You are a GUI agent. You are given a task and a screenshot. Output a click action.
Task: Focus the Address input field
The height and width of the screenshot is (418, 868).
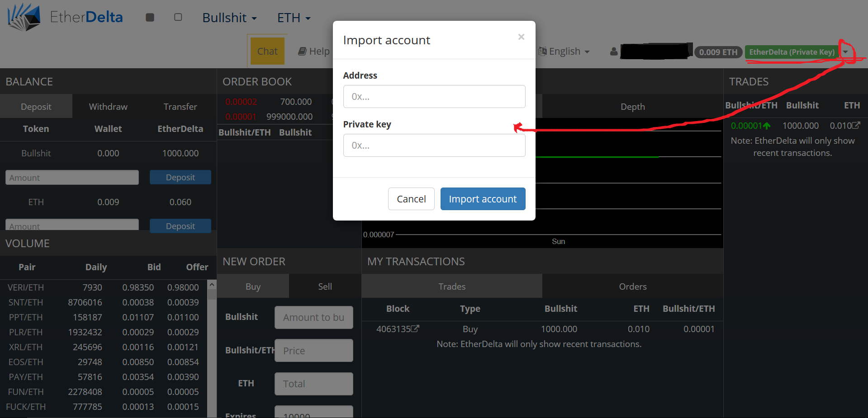(434, 96)
